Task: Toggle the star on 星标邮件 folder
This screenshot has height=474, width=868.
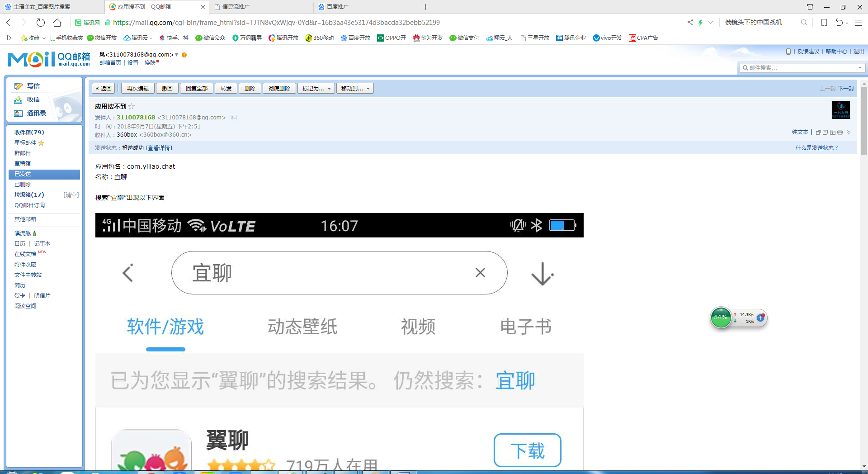Action: (41, 143)
